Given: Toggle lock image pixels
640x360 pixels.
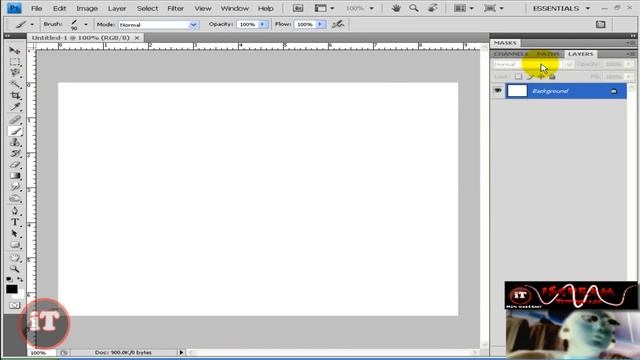Looking at the screenshot, I should (530, 76).
